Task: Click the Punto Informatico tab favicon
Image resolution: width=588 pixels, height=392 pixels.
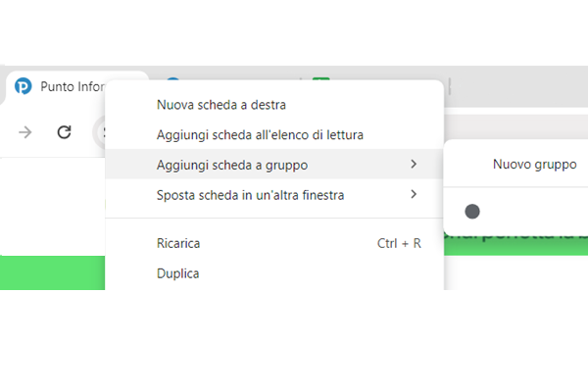Action: (24, 86)
